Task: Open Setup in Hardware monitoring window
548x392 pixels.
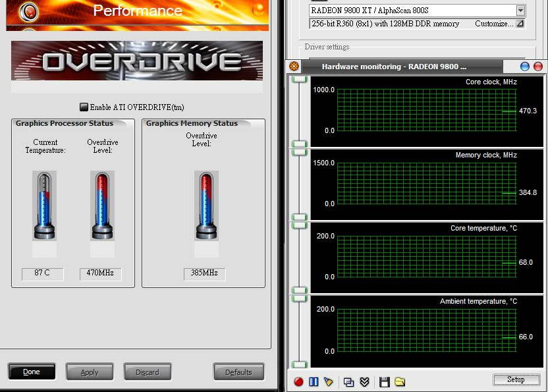Action: [516, 379]
